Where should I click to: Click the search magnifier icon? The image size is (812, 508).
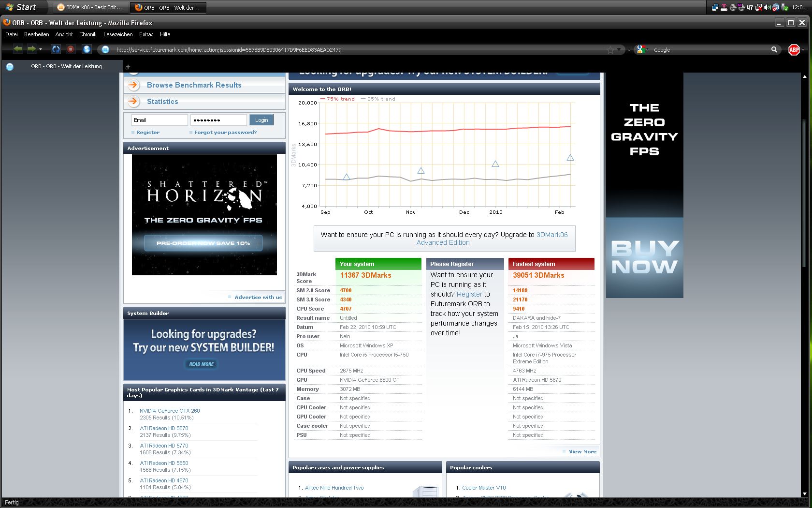pos(774,49)
